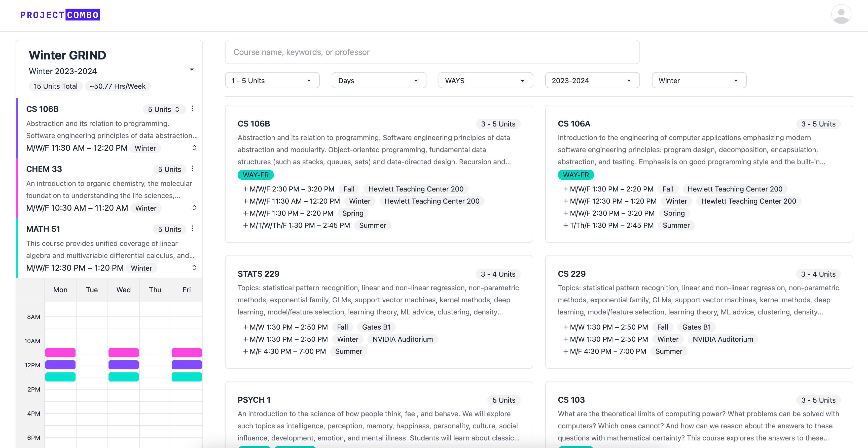868x448 pixels.
Task: Click the Mon column header in calendar
Action: tap(60, 290)
